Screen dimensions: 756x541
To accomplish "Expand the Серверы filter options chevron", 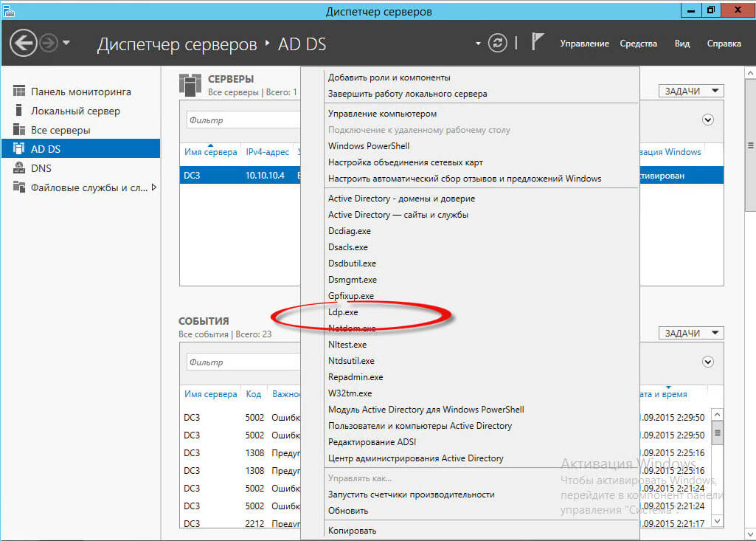I will (707, 120).
